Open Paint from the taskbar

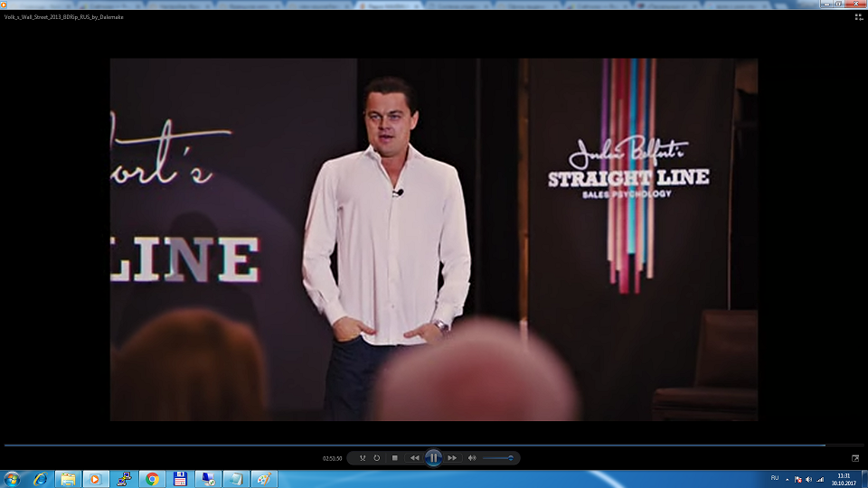click(264, 479)
